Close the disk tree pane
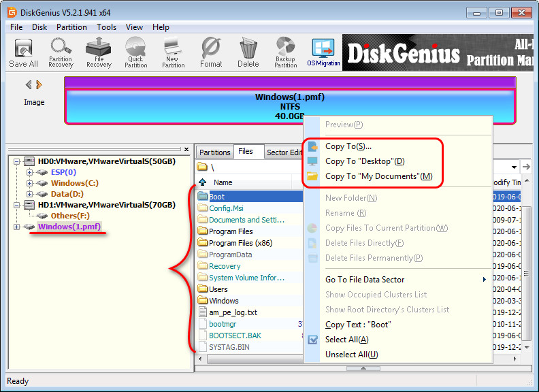The image size is (539, 392). (186, 149)
